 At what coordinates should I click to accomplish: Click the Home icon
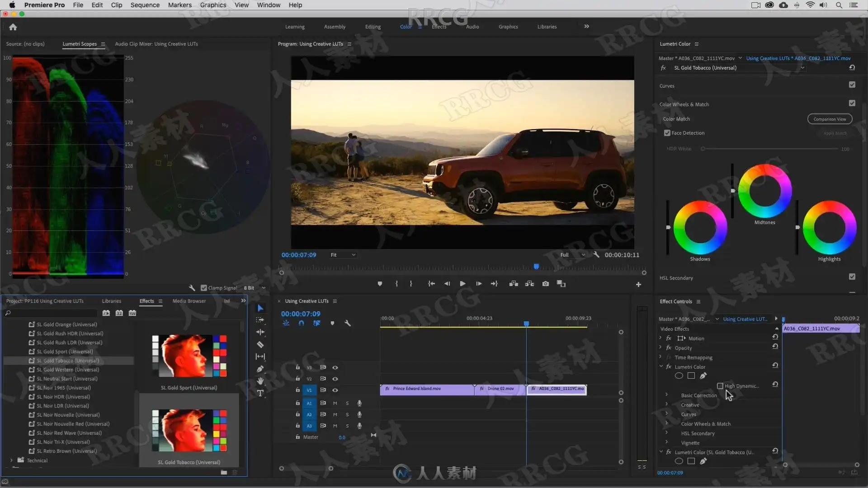point(13,27)
